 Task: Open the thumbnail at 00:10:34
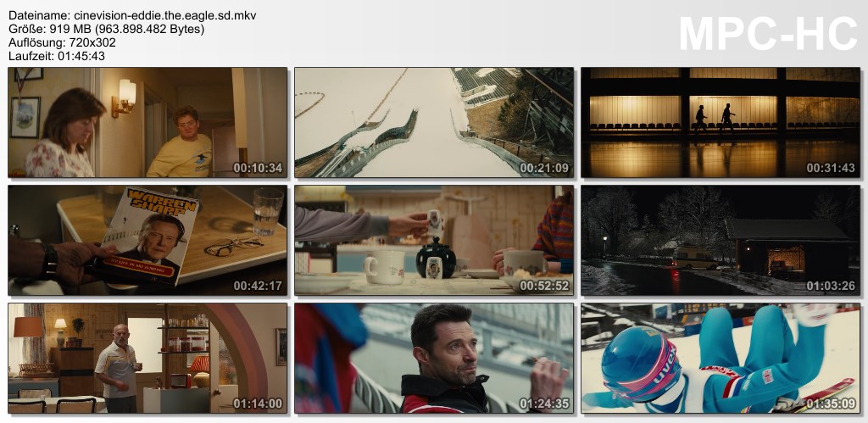tap(147, 122)
